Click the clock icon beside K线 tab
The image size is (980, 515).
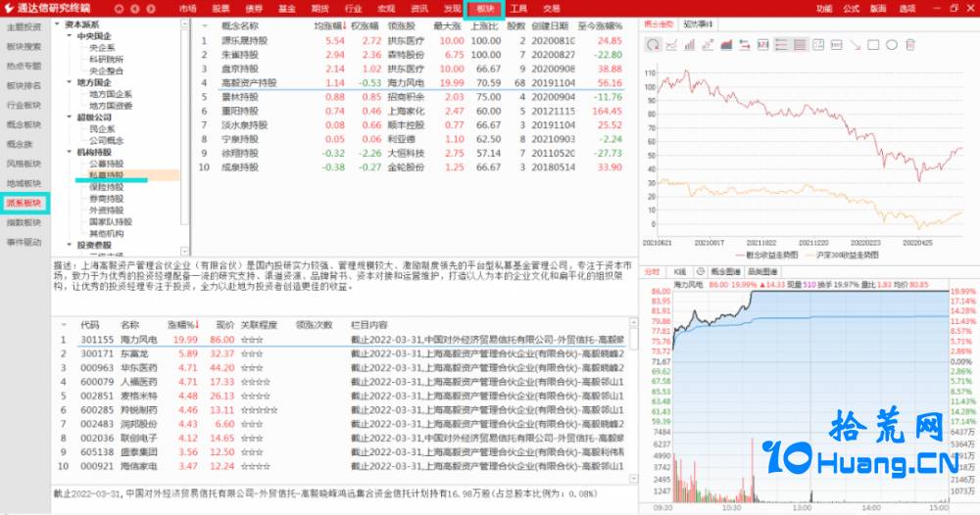pos(700,271)
